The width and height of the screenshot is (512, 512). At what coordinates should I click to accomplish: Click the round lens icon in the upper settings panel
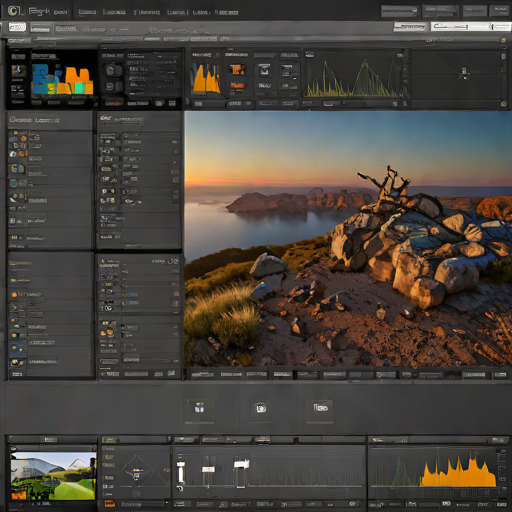pos(110,70)
